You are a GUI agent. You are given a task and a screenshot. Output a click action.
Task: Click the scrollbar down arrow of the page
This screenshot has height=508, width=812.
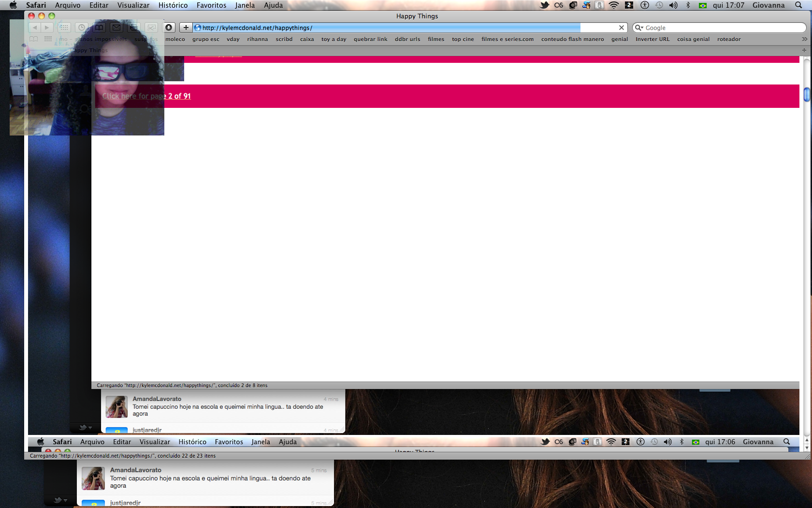[807, 448]
